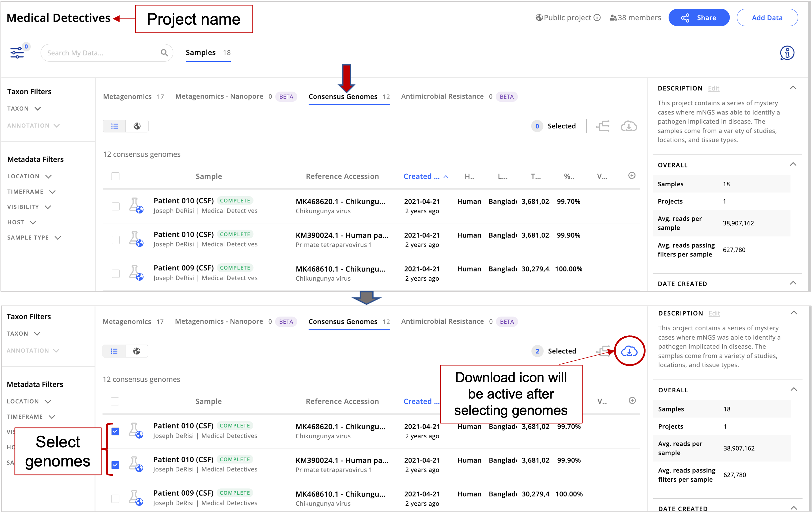812x513 pixels.
Task: Click flask icon of lower KM390024.1 row
Action: pyautogui.click(x=136, y=464)
